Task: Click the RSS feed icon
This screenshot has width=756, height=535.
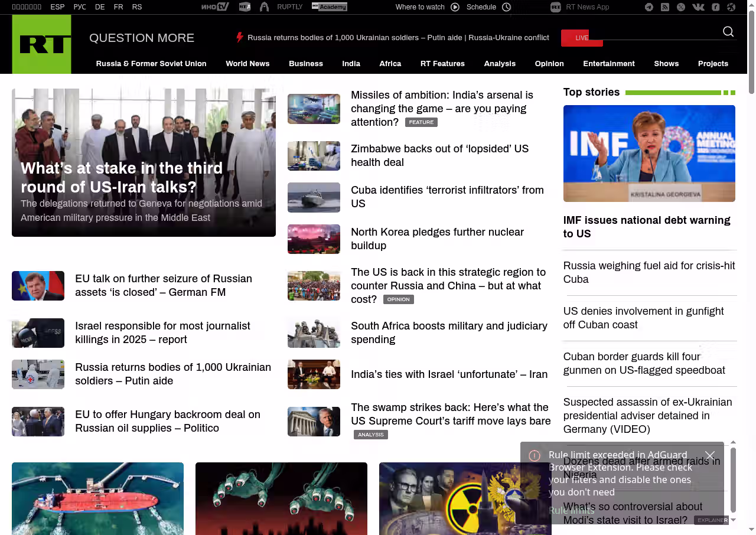Action: pyautogui.click(x=665, y=7)
